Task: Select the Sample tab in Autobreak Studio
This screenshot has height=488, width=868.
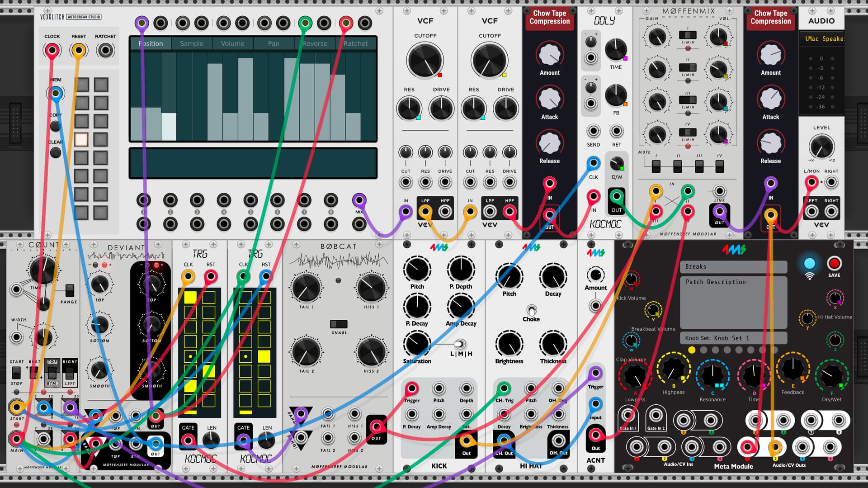Action: 192,43
